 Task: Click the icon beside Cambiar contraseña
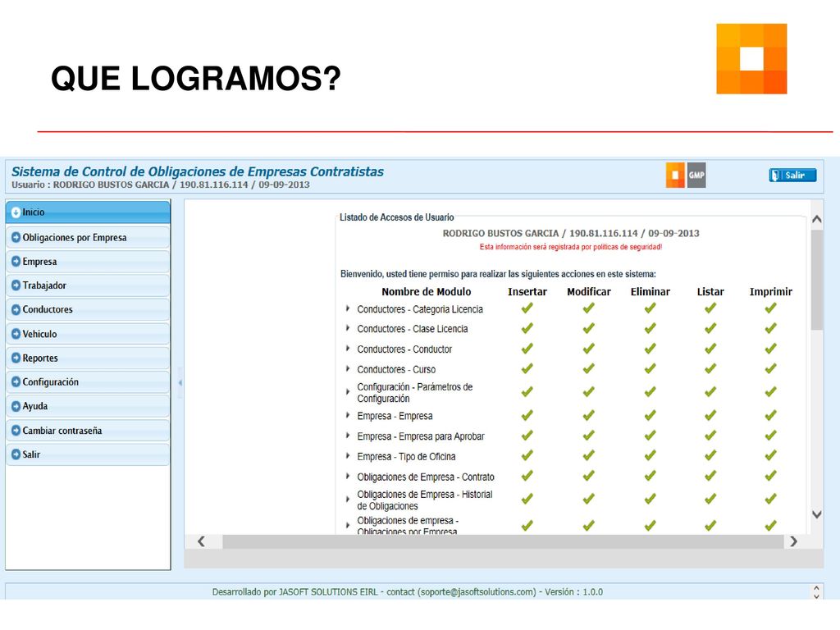pyautogui.click(x=16, y=430)
